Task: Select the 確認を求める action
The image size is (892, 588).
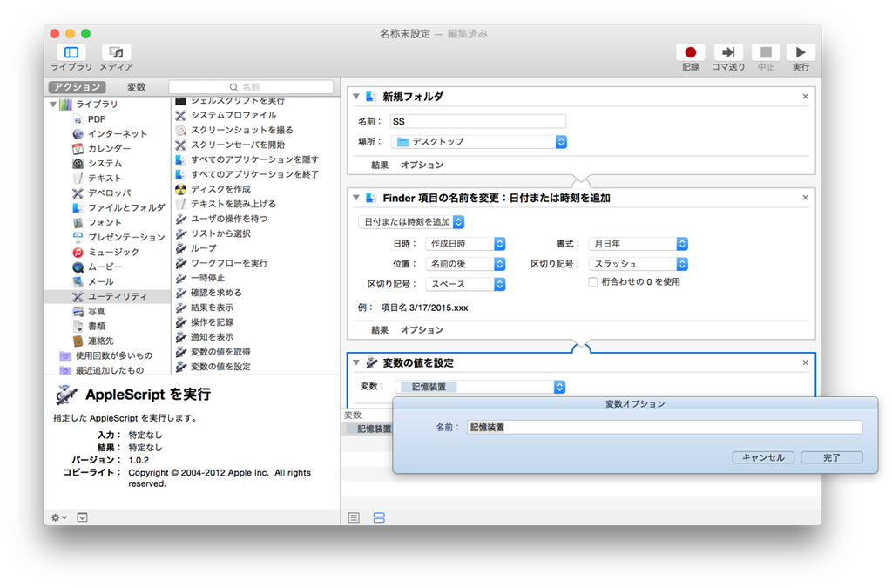Action: coord(216,293)
